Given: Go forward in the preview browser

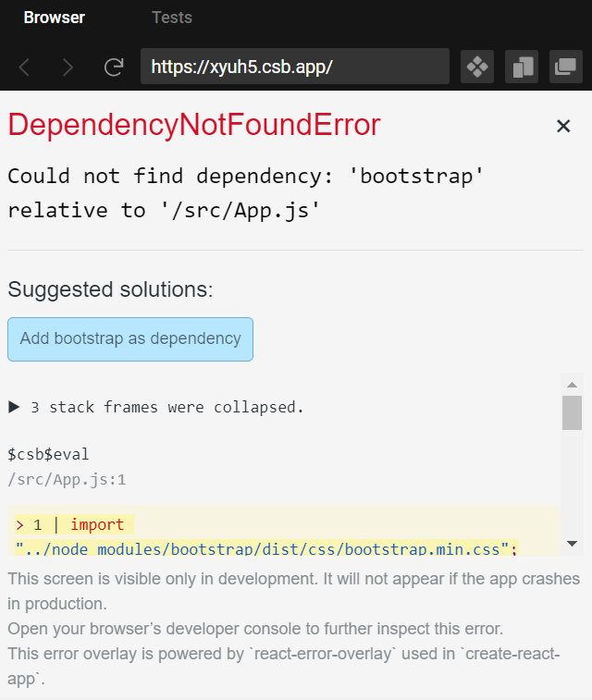Looking at the screenshot, I should click(68, 67).
